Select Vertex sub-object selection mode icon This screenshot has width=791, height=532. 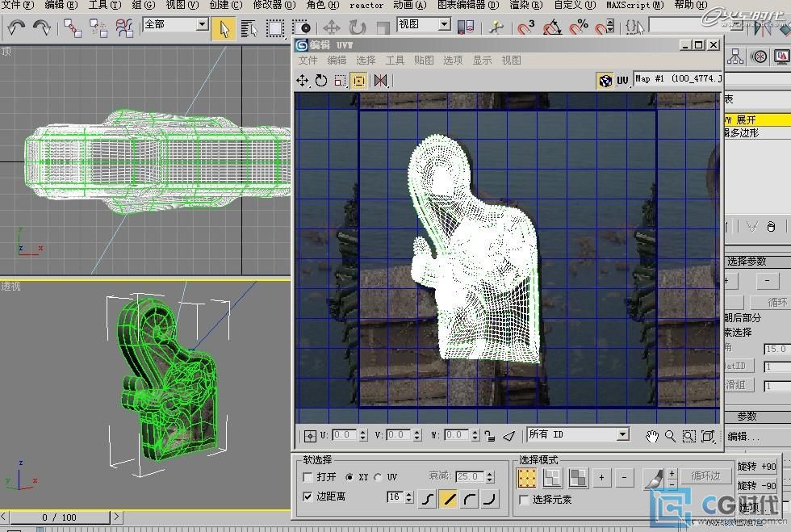[526, 477]
